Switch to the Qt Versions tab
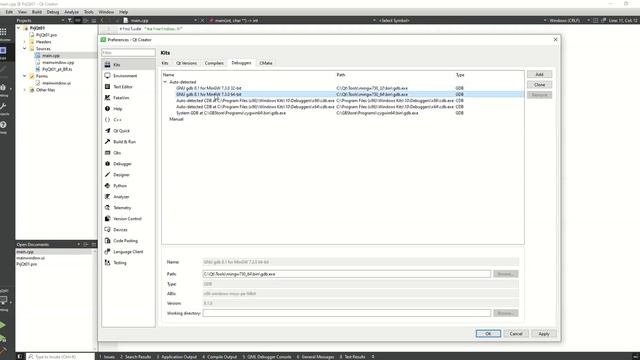The image size is (640, 360). tap(187, 63)
